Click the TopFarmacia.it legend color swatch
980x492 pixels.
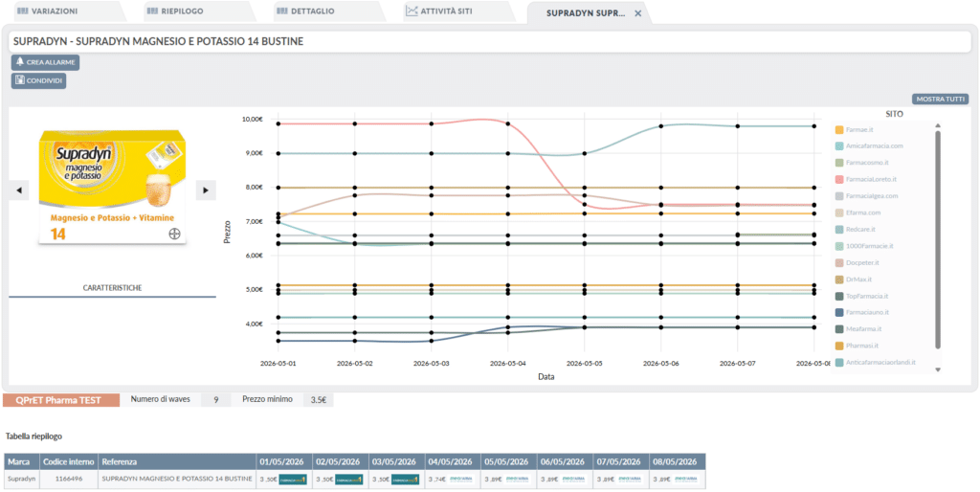[x=839, y=296]
